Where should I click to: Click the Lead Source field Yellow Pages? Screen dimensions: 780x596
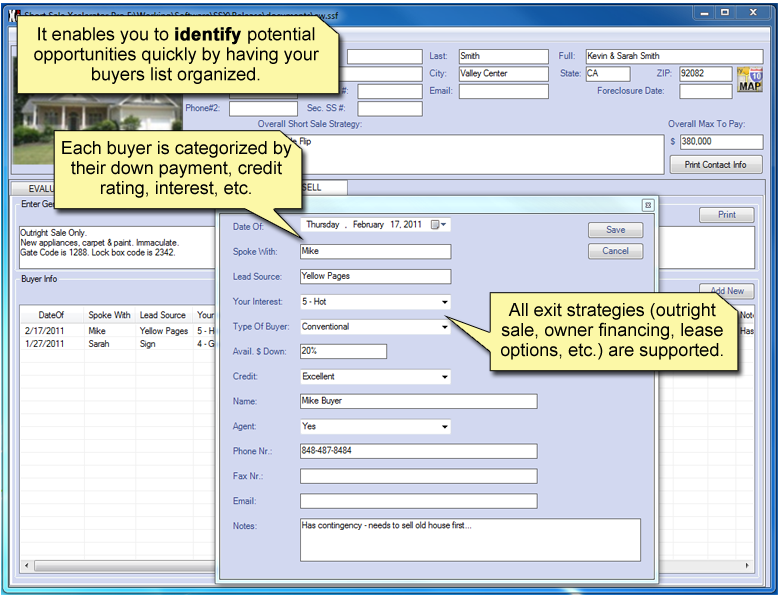tap(376, 276)
